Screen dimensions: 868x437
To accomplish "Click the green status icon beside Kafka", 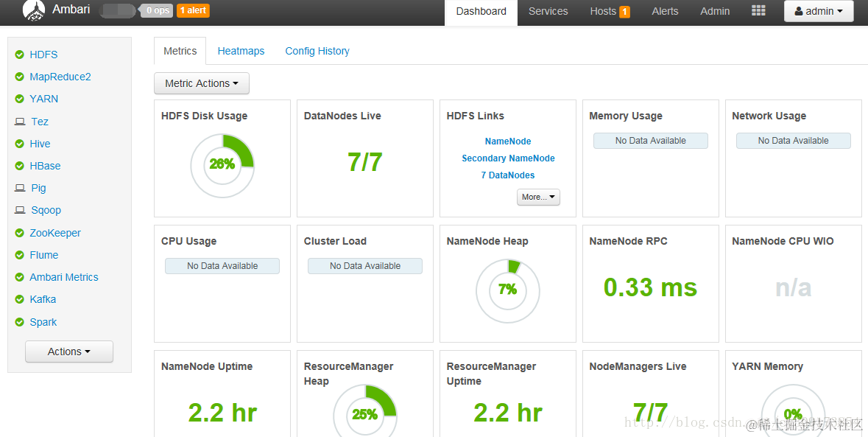I will [x=19, y=299].
